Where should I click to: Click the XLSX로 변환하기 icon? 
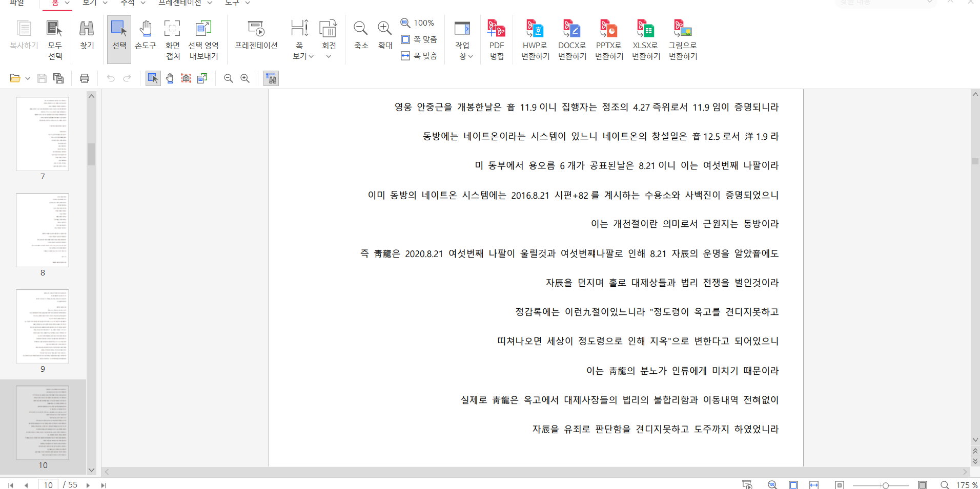click(646, 39)
